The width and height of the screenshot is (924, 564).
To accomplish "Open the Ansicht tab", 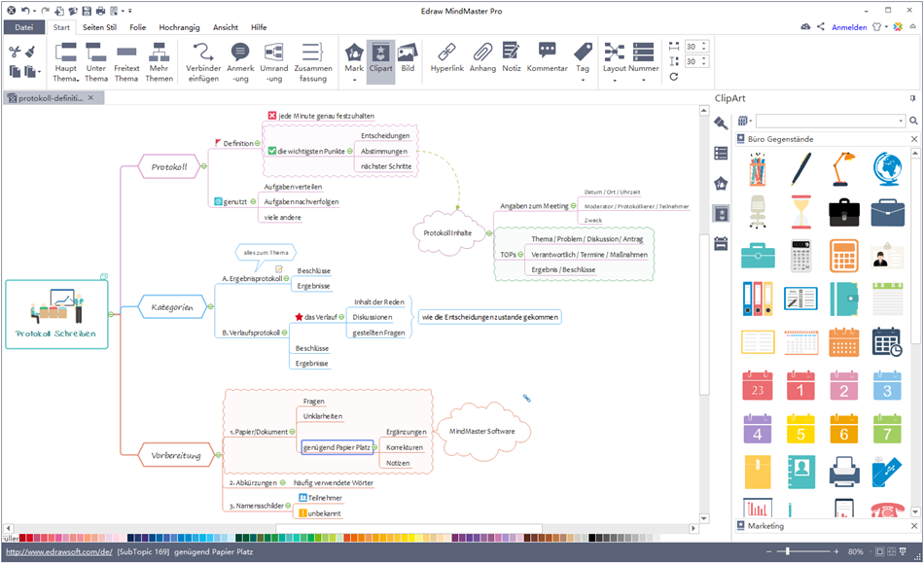I will [x=226, y=27].
